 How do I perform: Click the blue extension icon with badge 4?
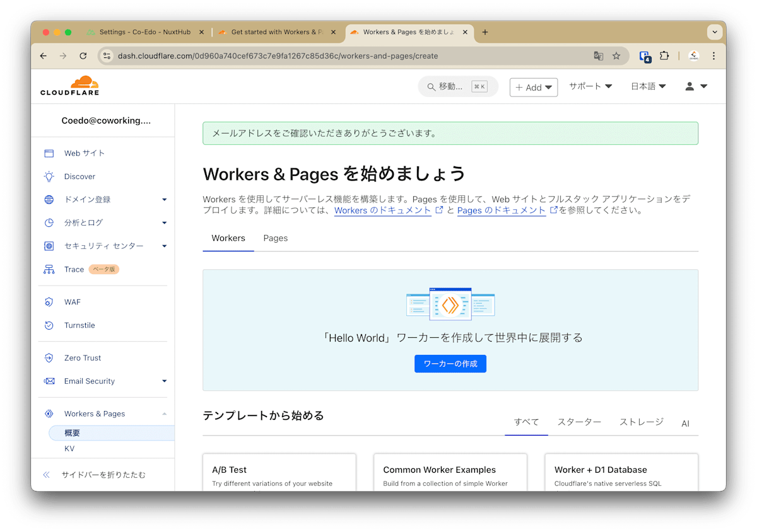(645, 56)
